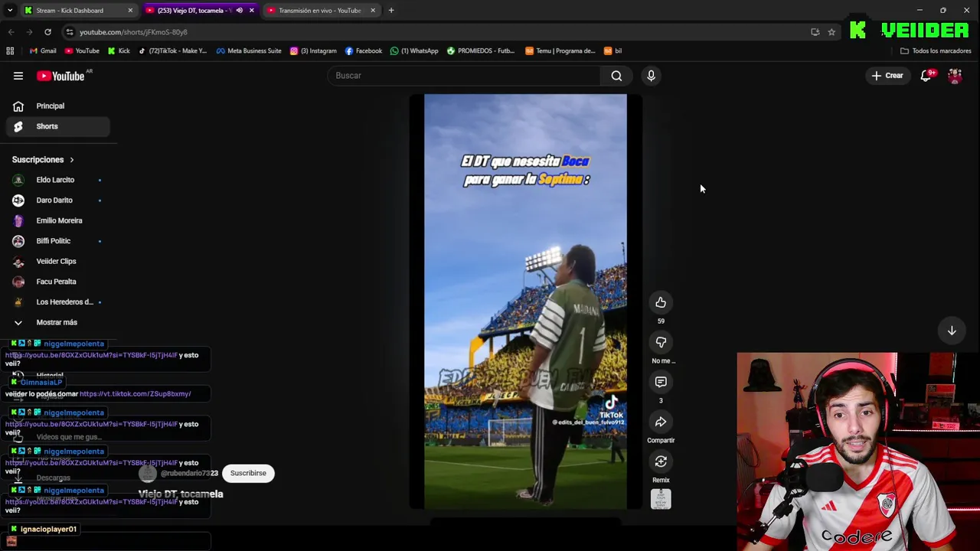Image resolution: width=980 pixels, height=551 pixels.
Task: Open Facu Peralta channel
Action: point(58,282)
